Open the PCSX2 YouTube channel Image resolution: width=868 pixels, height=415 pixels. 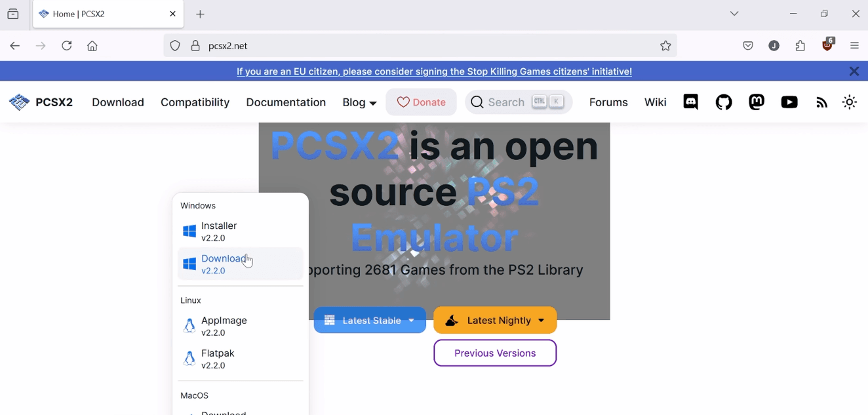pos(789,102)
